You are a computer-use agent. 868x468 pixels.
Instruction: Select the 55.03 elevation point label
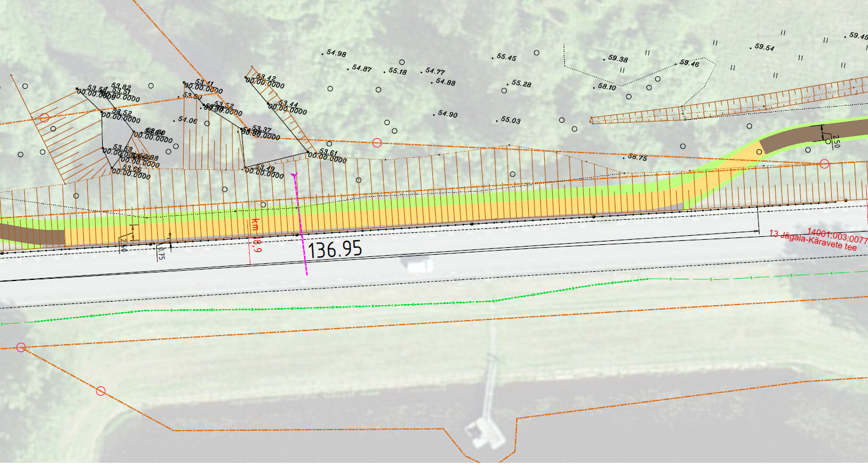510,120
